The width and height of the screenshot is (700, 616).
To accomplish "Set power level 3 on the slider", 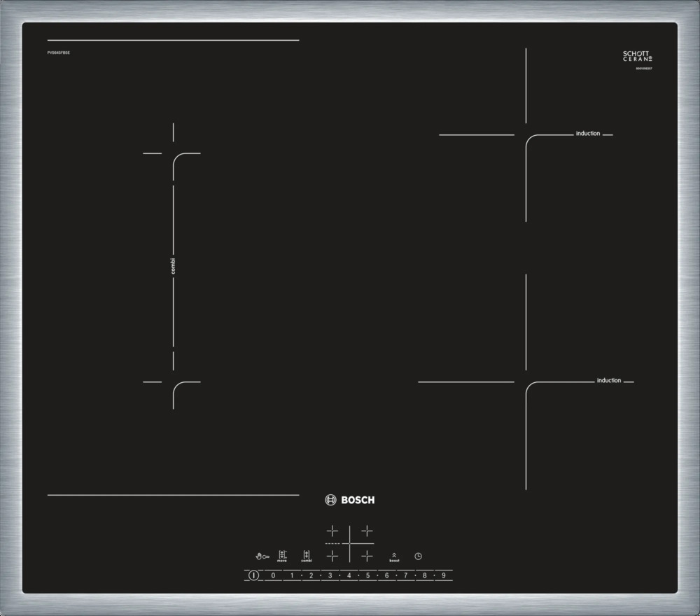I will pos(330,575).
